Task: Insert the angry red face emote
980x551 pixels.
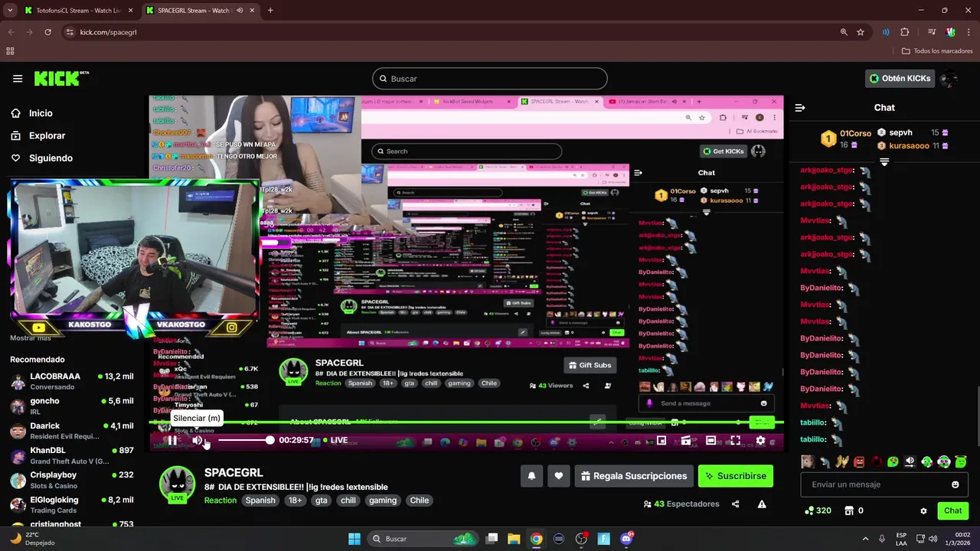Action: tap(859, 461)
